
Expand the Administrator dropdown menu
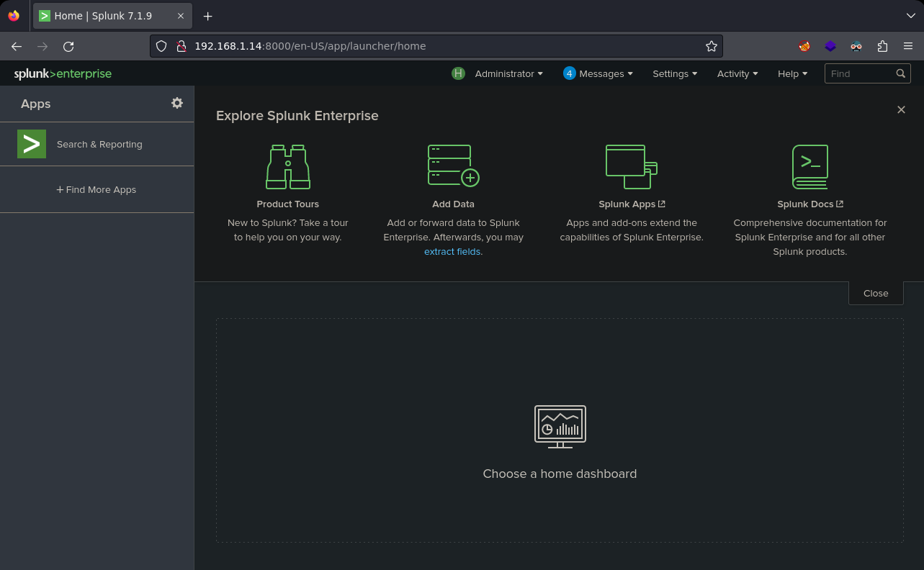click(508, 73)
